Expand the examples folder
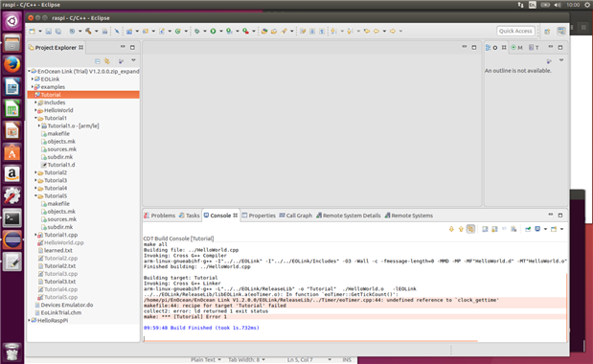The width and height of the screenshot is (593, 364). click(x=33, y=87)
